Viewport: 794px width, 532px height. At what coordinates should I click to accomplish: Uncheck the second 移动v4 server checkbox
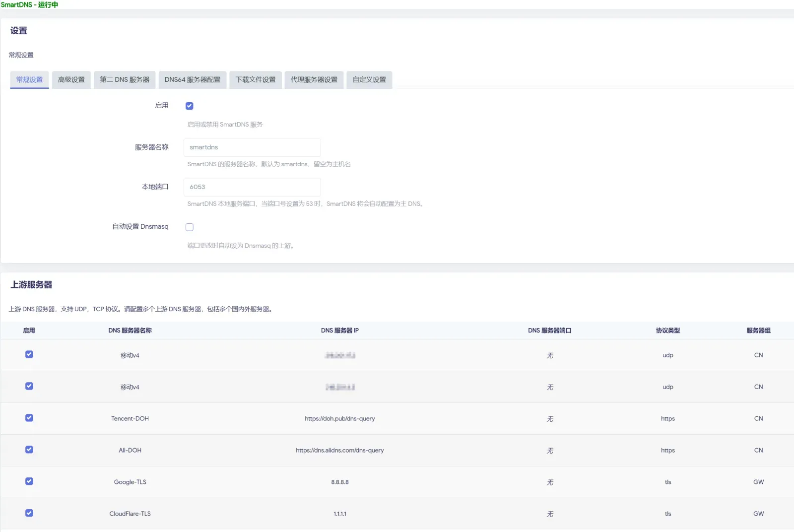pos(29,386)
